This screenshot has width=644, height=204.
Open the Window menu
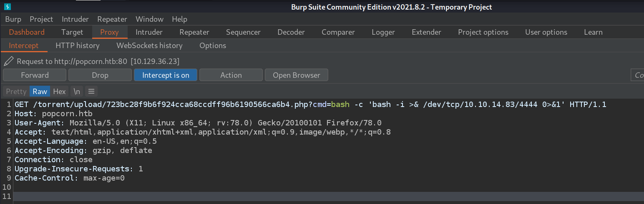(x=149, y=19)
